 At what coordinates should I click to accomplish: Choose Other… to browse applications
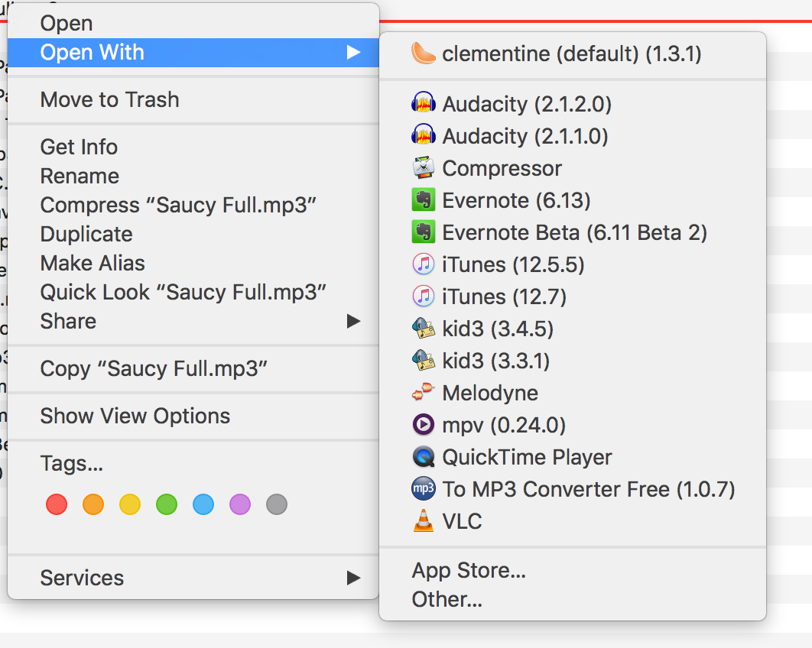point(447,599)
